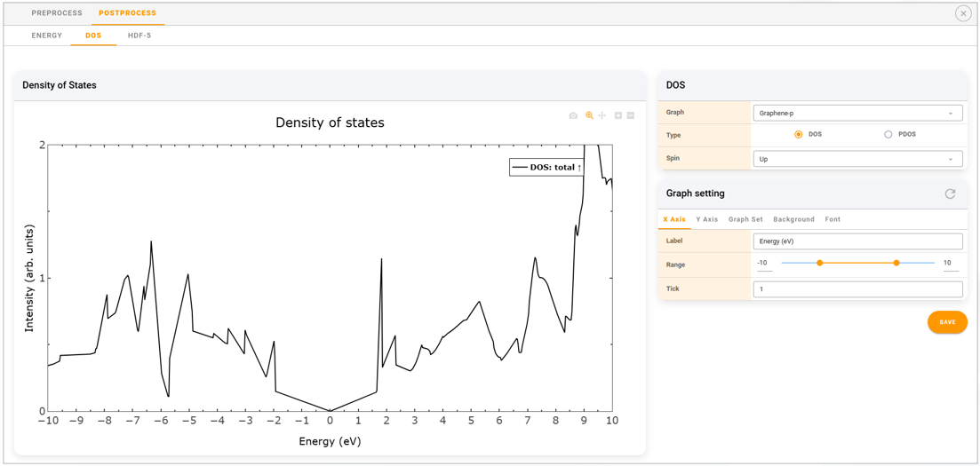The width and height of the screenshot is (980, 466).
Task: Choose the PDOS radio option
Action: coord(888,135)
